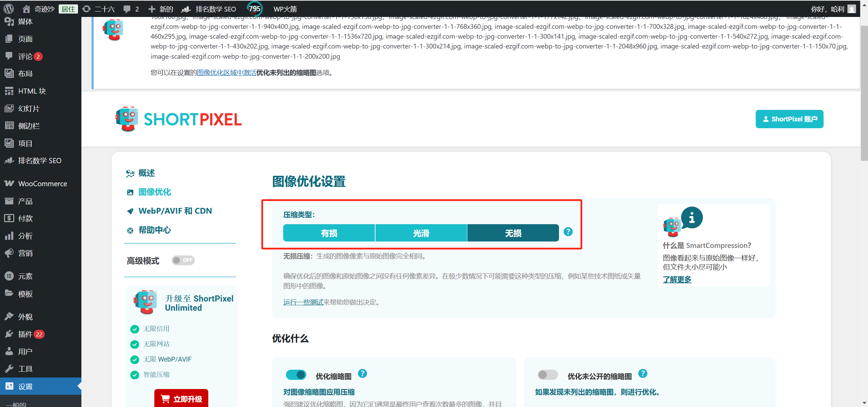Click the 新的 plus icon
Viewport: 868px width, 407px height.
(x=152, y=8)
